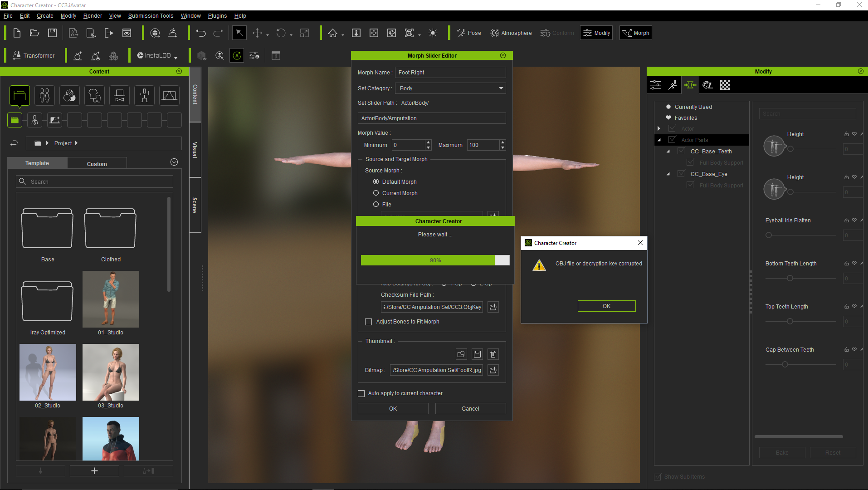
Task: Collapse the CC_Base_Eye node
Action: click(x=668, y=174)
